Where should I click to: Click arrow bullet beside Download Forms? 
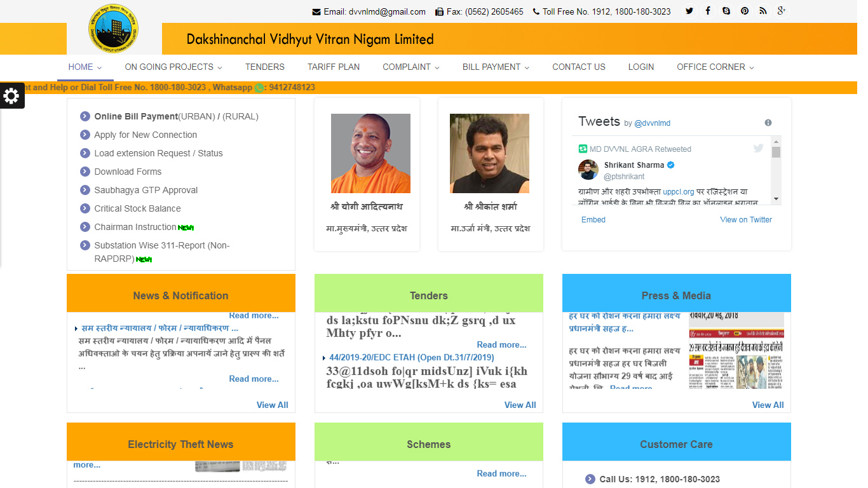[85, 172]
